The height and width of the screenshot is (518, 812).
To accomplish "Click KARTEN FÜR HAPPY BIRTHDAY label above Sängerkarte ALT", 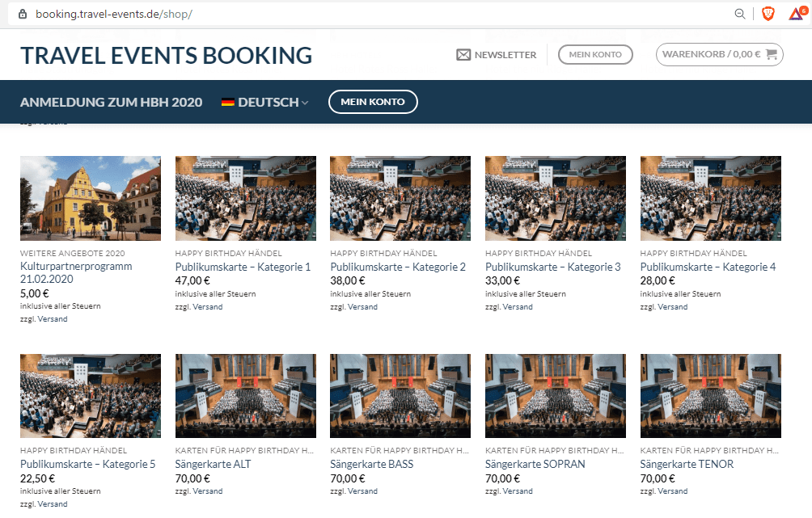I will click(244, 451).
